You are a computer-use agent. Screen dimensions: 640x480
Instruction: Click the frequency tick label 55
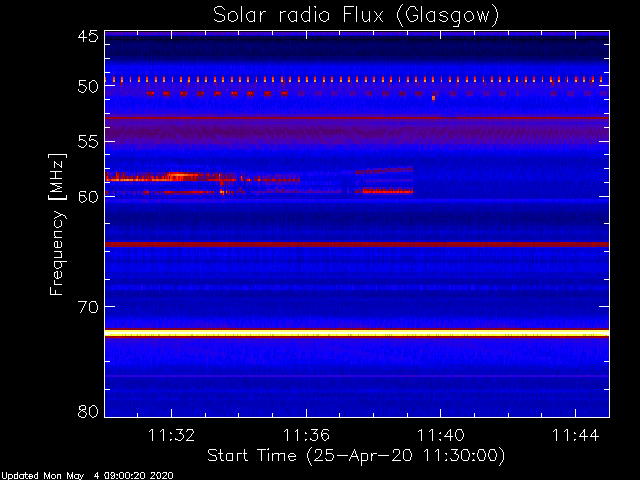(x=88, y=142)
